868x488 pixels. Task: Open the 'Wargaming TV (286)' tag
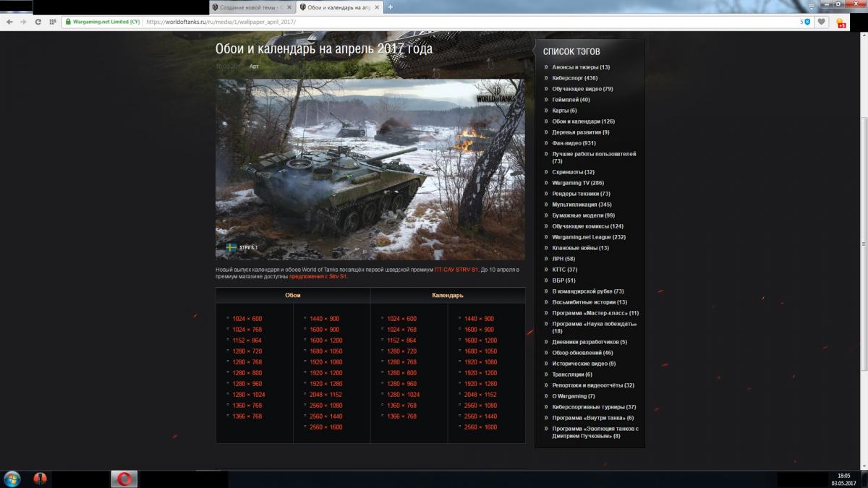(578, 183)
